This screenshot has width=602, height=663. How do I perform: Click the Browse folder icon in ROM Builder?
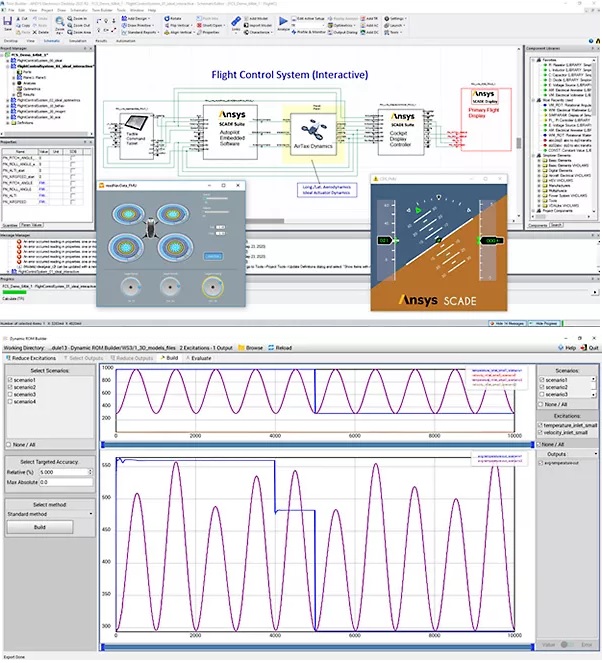click(241, 348)
